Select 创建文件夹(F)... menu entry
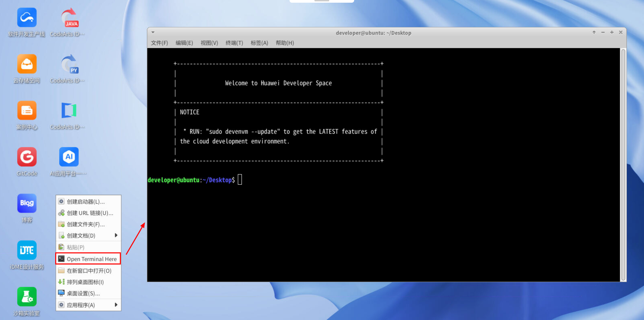The height and width of the screenshot is (320, 644). coord(88,224)
